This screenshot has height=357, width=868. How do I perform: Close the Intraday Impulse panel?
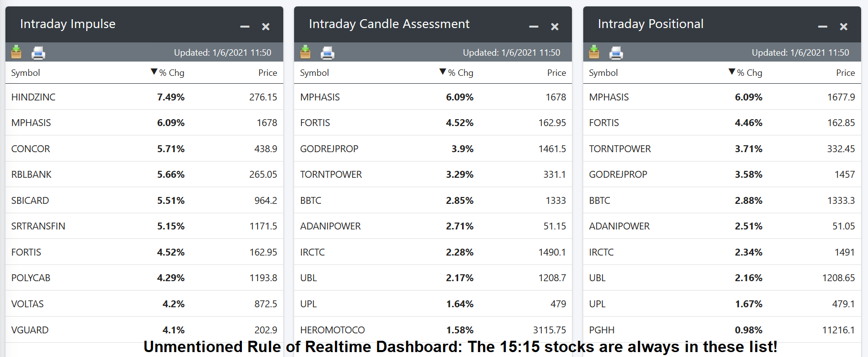(266, 27)
